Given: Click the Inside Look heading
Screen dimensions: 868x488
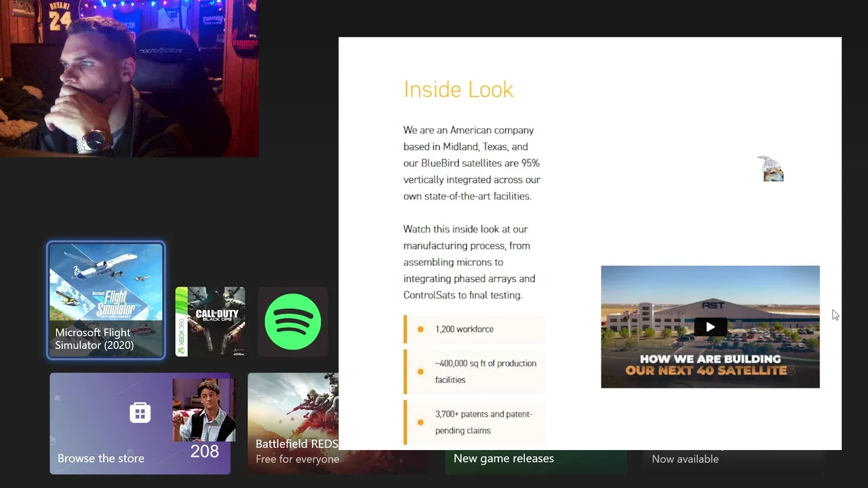Looking at the screenshot, I should (458, 89).
